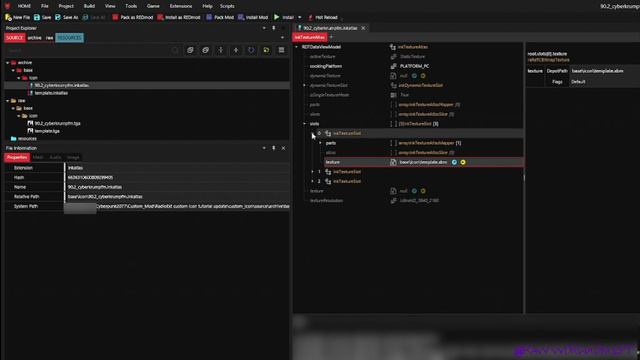Open the Scripts menu
This screenshot has width=640, height=360.
coord(227,6)
